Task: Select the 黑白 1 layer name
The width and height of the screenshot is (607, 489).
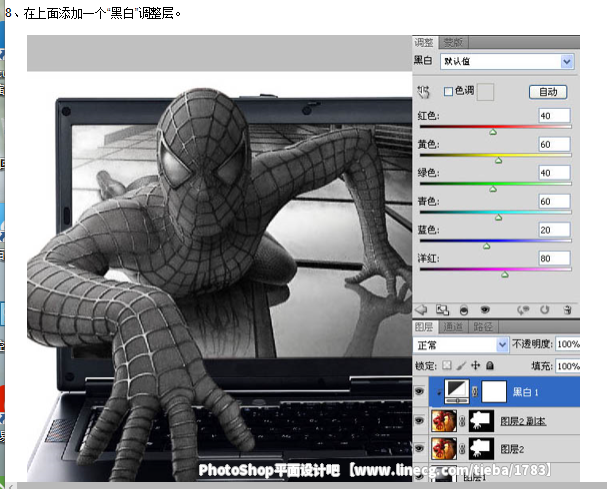Action: coord(525,392)
